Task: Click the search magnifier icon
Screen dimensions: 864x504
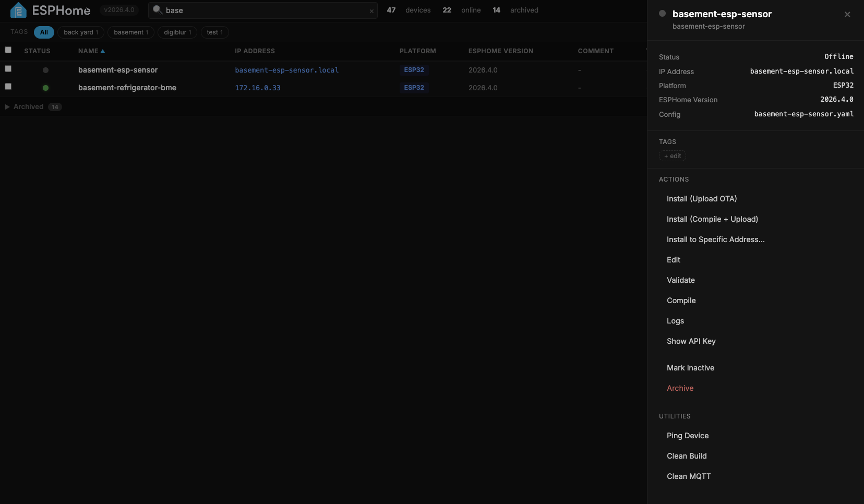Action: click(x=158, y=10)
